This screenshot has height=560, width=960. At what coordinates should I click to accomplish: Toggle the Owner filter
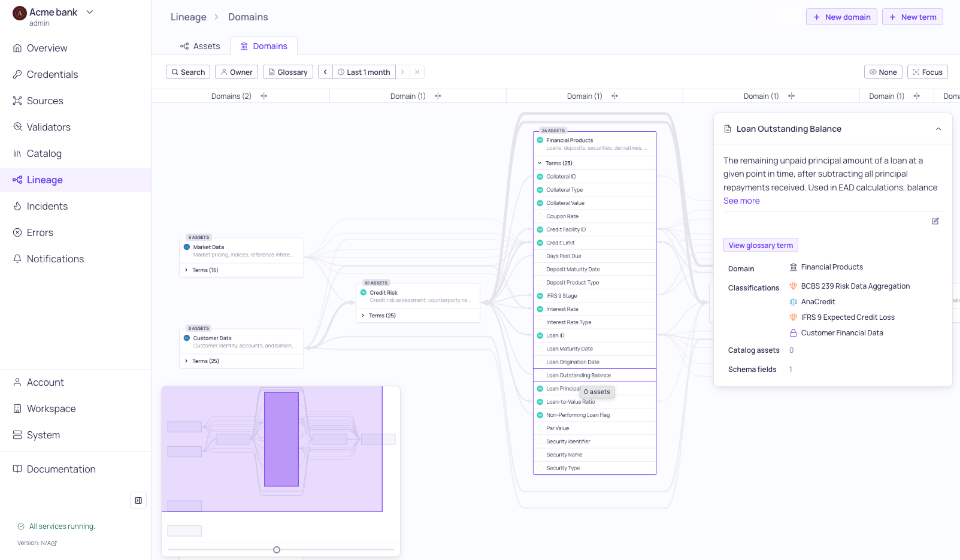(x=237, y=72)
